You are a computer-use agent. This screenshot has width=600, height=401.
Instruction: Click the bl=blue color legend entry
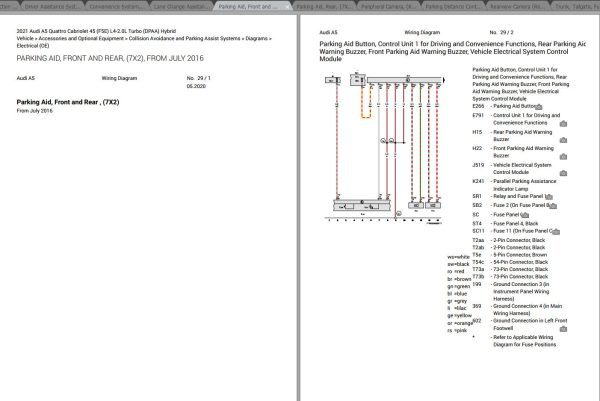point(457,293)
